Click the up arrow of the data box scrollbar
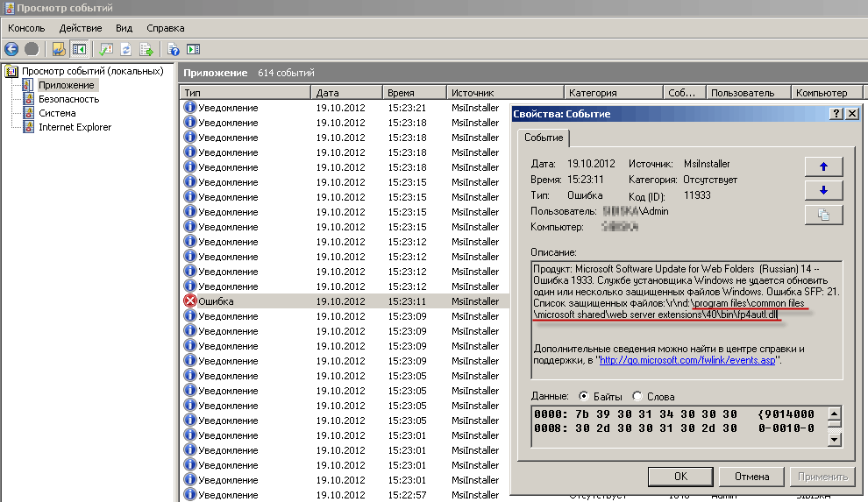 click(834, 414)
